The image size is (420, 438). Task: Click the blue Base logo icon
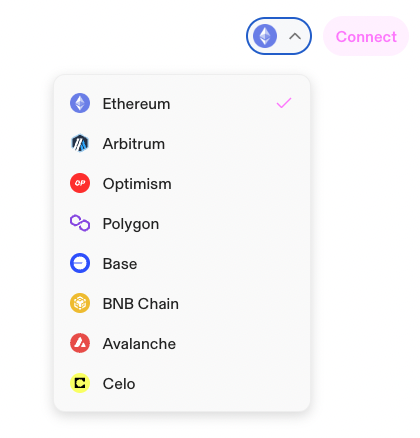pos(80,263)
